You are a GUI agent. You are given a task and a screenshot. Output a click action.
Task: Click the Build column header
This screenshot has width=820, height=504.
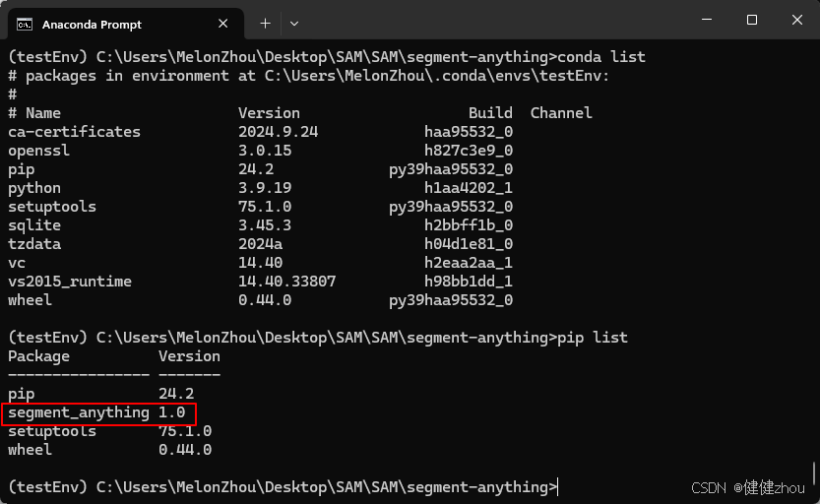[x=490, y=113]
